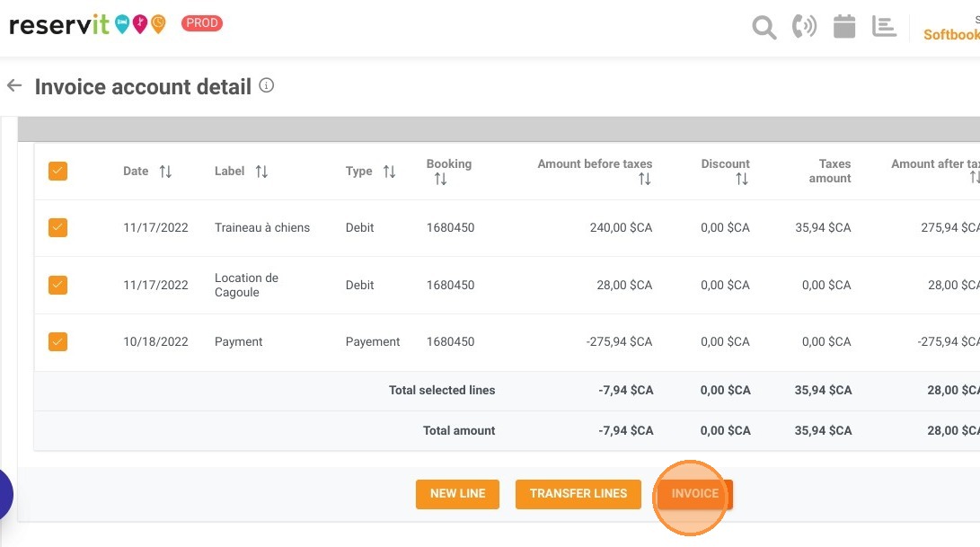Select the 'Traineau à chiens' label
980x547 pixels.
tap(262, 227)
